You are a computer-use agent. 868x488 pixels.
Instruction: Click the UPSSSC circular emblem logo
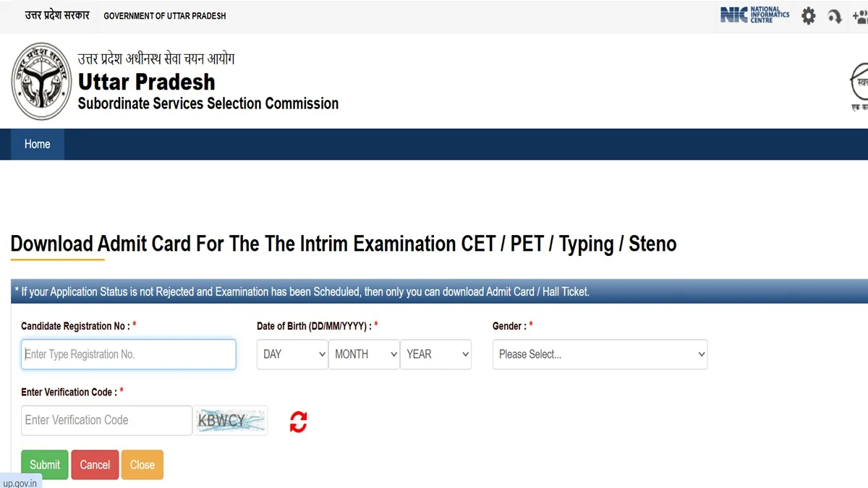41,80
